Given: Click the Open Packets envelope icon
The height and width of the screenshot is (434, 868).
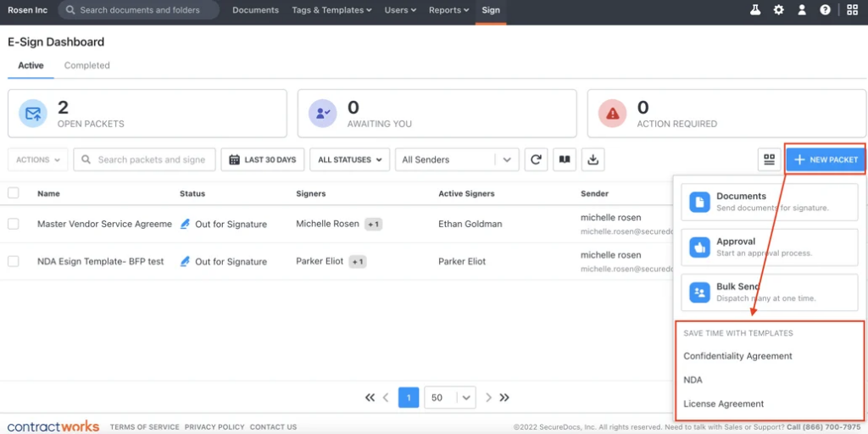Looking at the screenshot, I should pos(33,114).
